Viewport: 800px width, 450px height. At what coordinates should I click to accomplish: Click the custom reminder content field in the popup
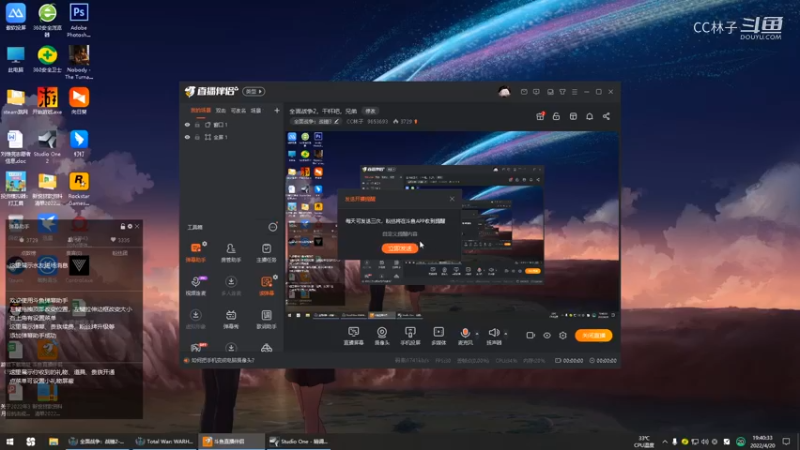point(399,234)
